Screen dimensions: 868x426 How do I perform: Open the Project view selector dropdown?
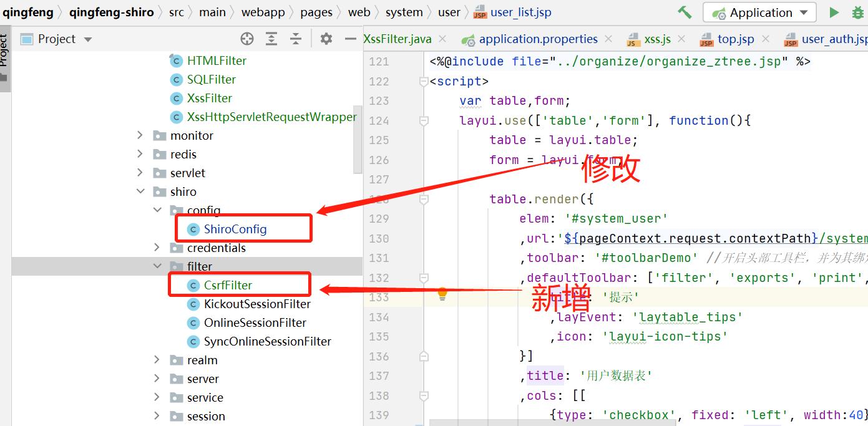click(x=87, y=38)
